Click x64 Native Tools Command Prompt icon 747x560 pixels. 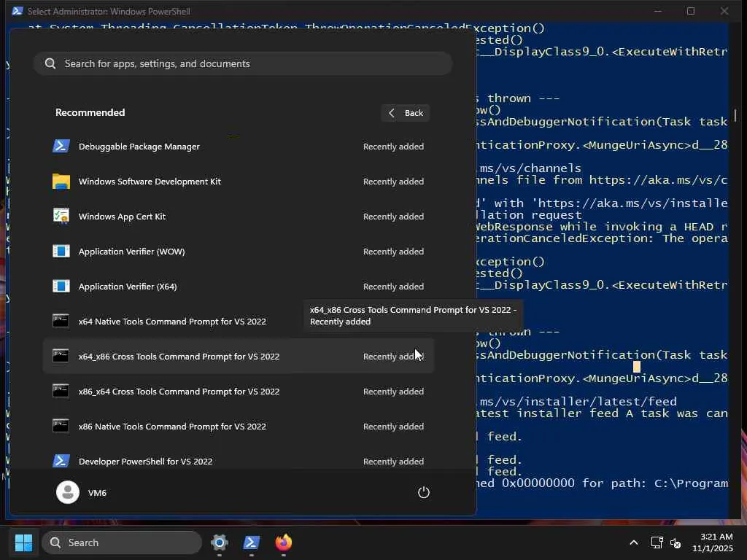tap(61, 321)
